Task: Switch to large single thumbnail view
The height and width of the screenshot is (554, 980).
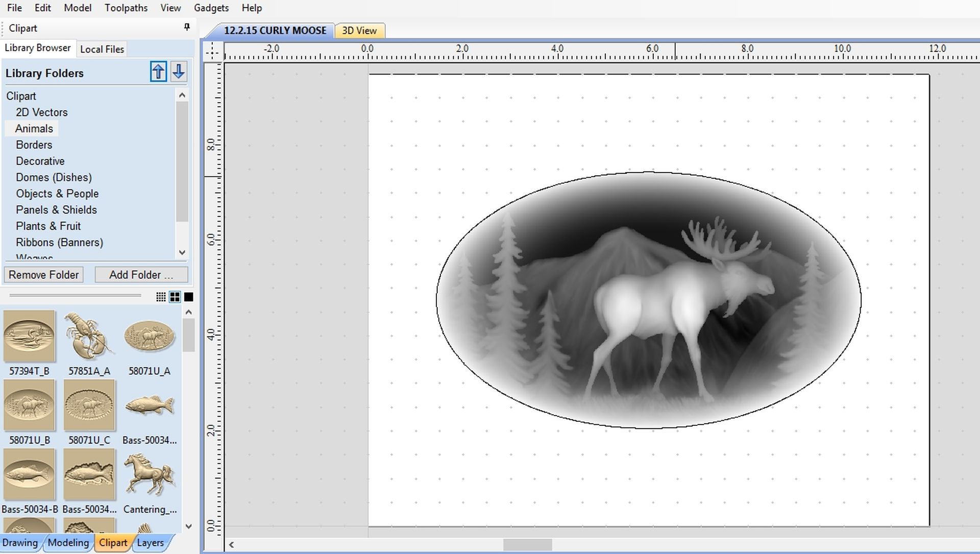Action: [189, 297]
